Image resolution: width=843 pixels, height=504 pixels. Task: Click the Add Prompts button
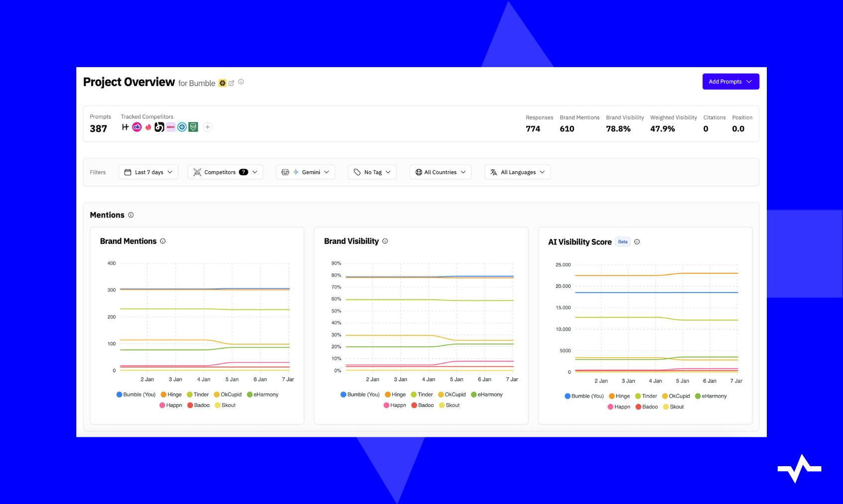tap(730, 82)
